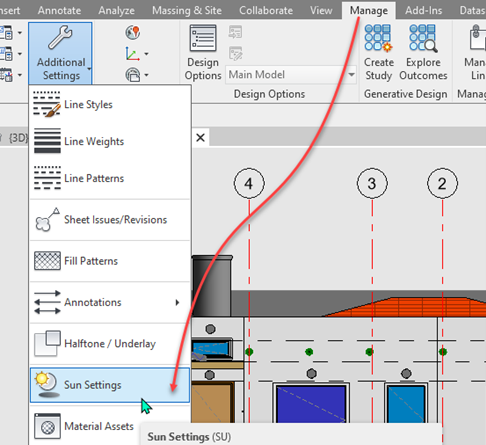Switch to the Analyze ribbon tab
The image size is (486, 445).
coord(116,10)
